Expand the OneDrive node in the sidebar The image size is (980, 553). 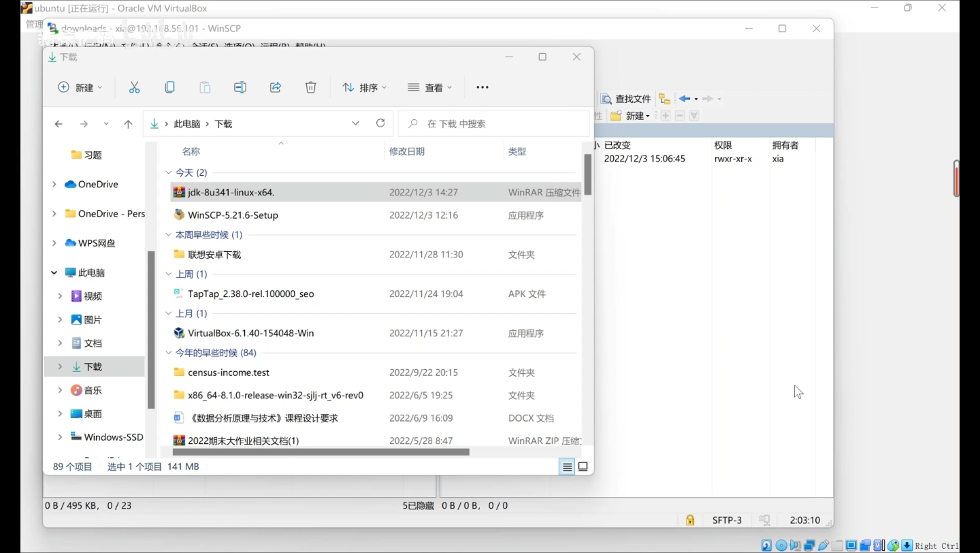click(54, 184)
